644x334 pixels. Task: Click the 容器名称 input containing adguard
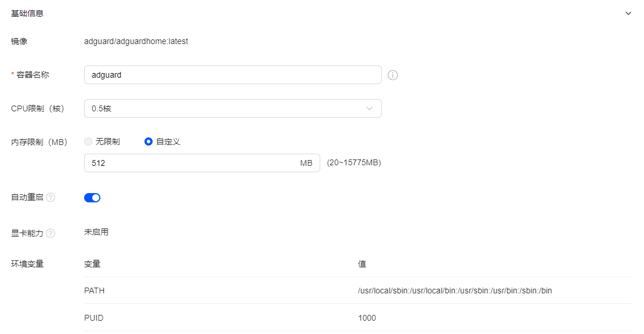[x=232, y=75]
